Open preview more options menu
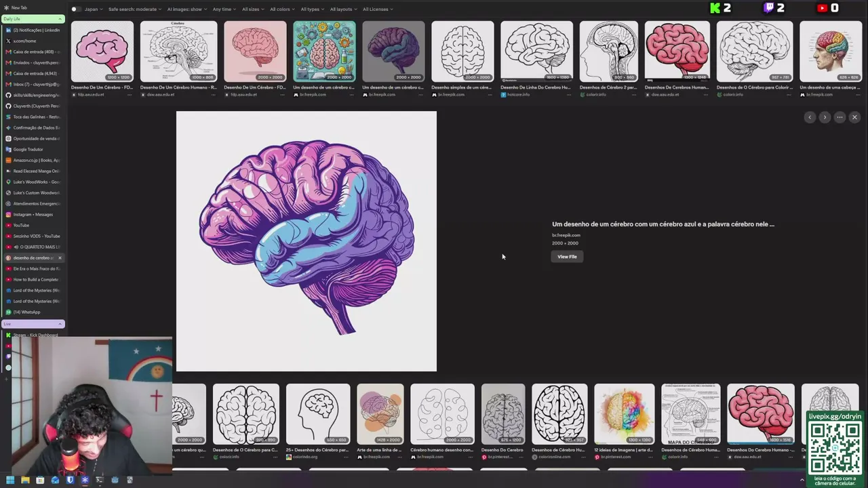 840,117
